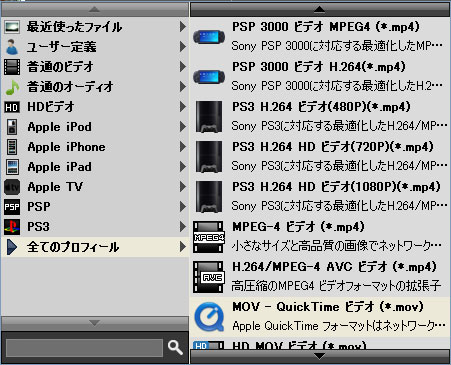Click the PS3 480P console icon
This screenshot has width=451, height=365.
(209, 117)
